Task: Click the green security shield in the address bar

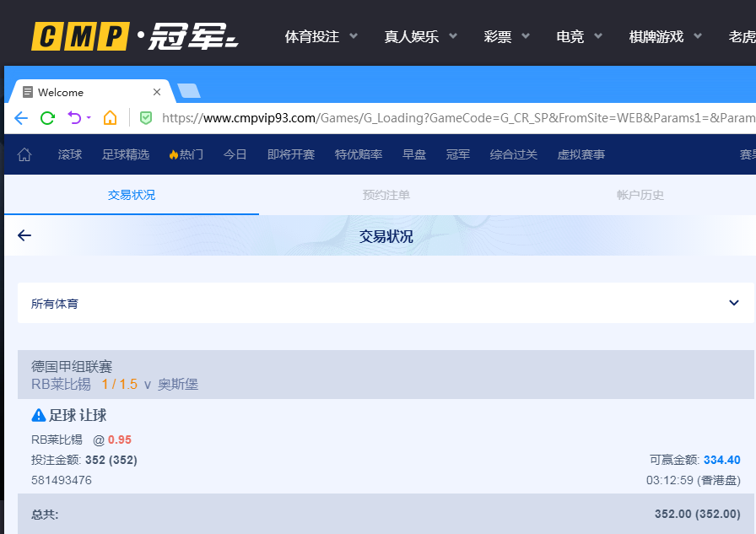Action: (x=145, y=119)
